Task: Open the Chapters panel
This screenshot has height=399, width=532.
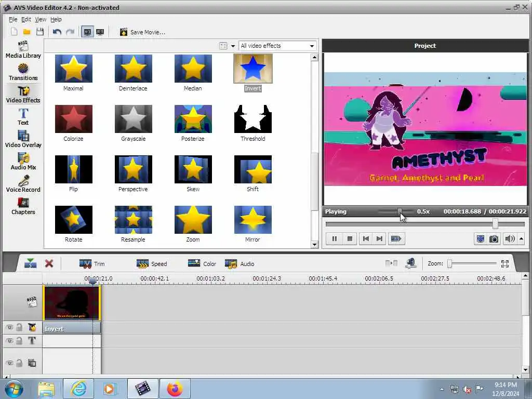Action: tap(23, 206)
